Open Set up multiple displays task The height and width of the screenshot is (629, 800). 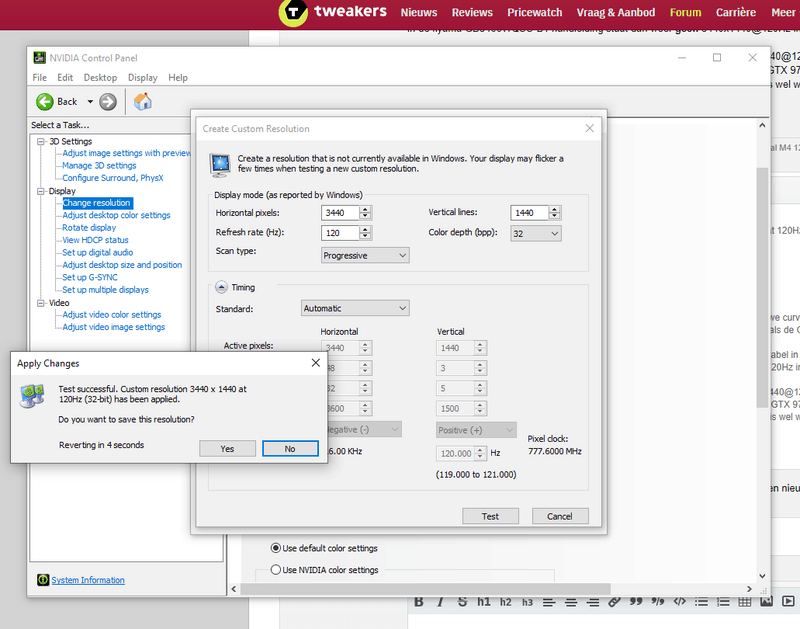pos(106,290)
